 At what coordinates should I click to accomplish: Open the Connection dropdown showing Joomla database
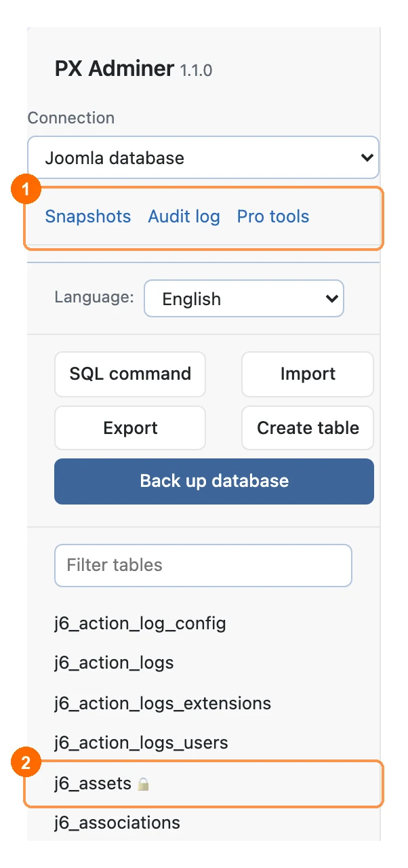tap(203, 158)
